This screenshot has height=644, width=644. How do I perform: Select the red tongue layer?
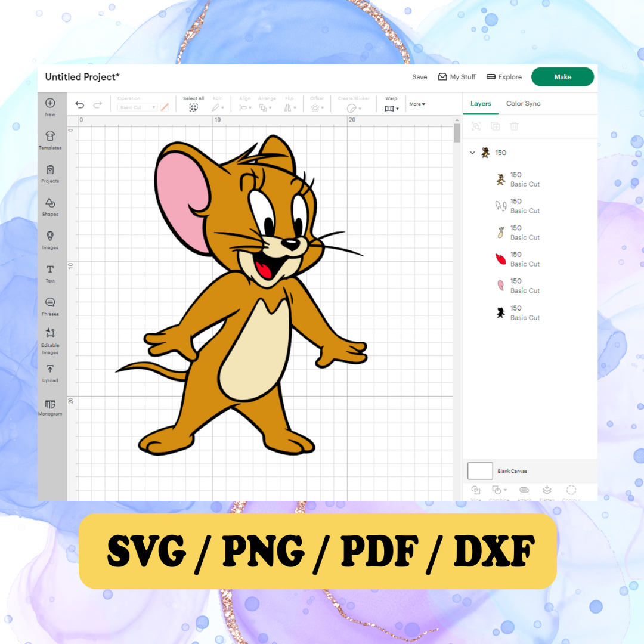tap(530, 259)
